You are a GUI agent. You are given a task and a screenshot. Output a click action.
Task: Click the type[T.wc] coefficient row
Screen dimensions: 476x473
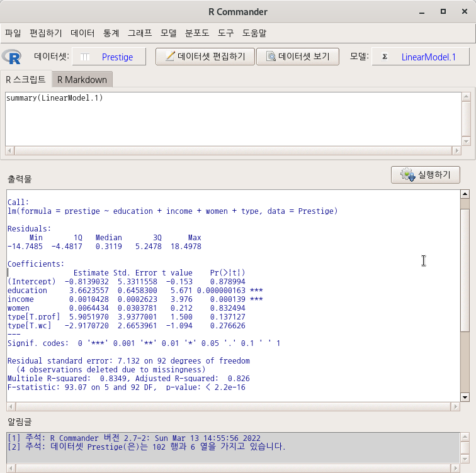127,326
